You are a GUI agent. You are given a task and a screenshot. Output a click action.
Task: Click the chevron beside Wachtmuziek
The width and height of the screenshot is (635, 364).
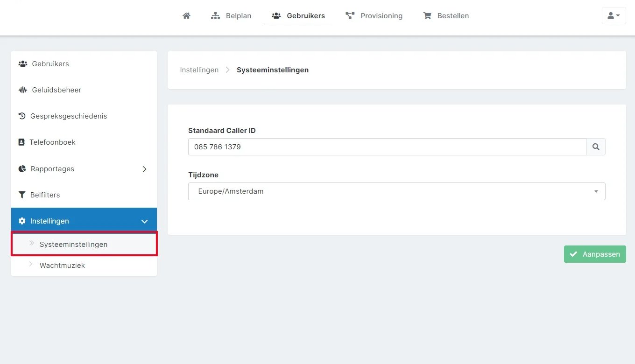click(x=31, y=264)
